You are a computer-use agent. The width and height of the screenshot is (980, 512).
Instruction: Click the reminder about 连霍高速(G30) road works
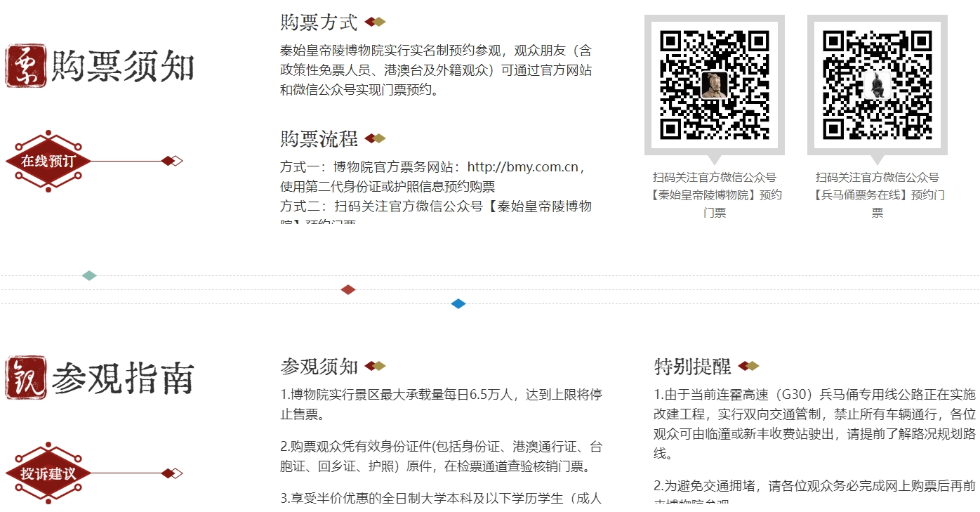(x=815, y=424)
